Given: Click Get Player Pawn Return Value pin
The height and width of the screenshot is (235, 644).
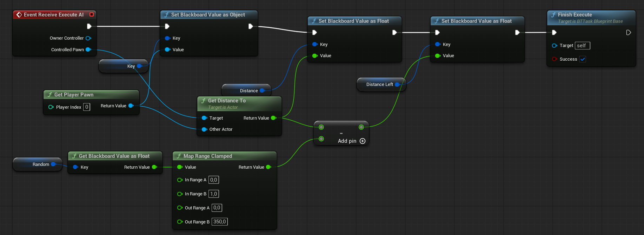Looking at the screenshot, I should click(x=131, y=106).
